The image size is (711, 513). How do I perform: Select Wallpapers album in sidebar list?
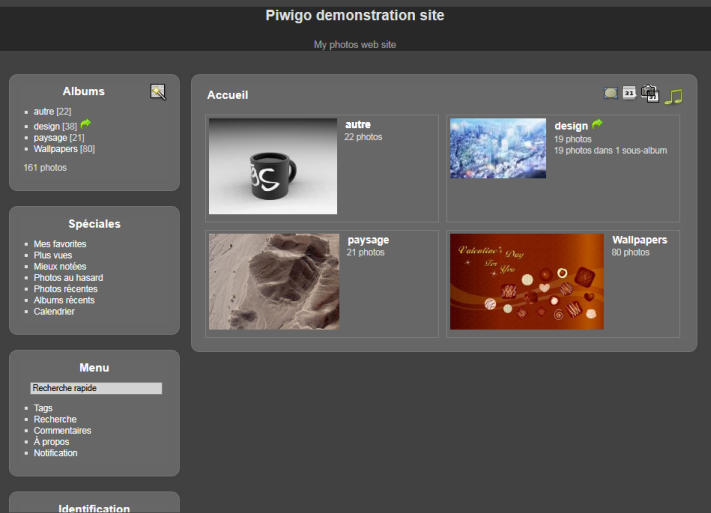pos(55,149)
